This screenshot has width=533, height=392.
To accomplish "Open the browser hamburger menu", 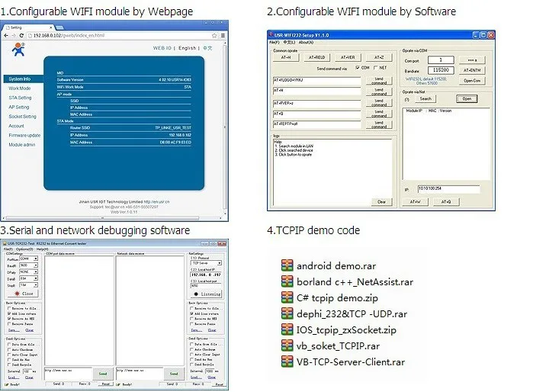I will [223, 35].
